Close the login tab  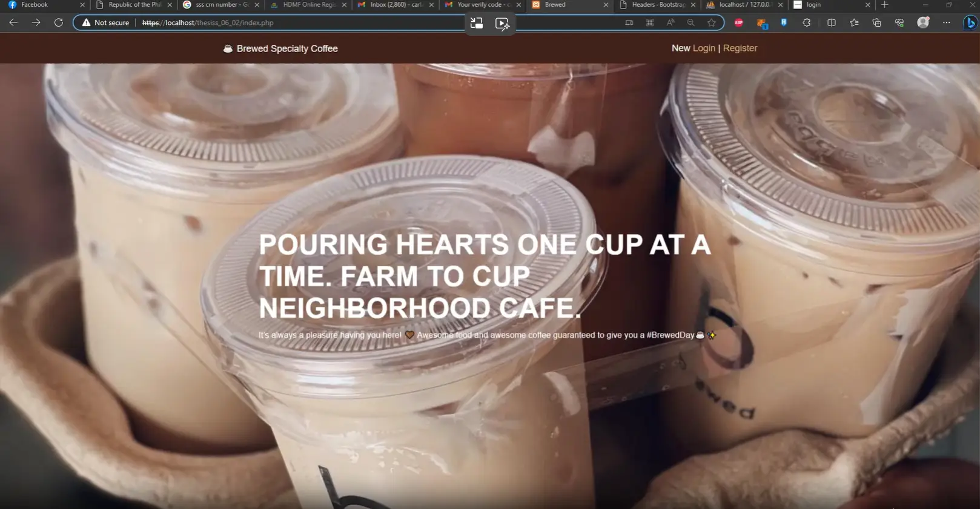coord(867,5)
